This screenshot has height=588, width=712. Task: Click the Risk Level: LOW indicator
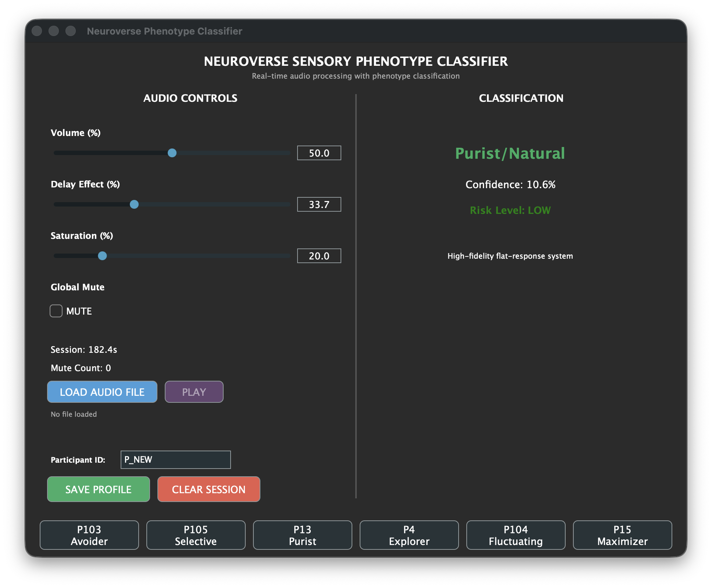click(510, 210)
